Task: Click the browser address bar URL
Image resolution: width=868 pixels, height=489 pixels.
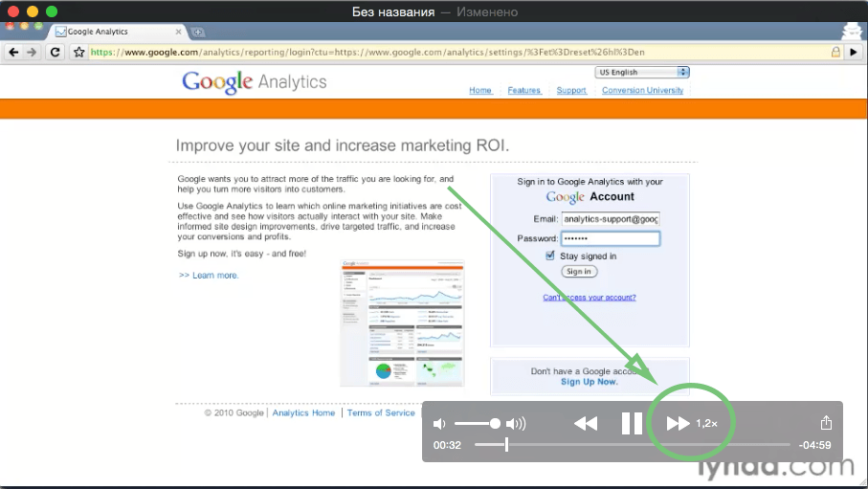Action: click(367, 52)
